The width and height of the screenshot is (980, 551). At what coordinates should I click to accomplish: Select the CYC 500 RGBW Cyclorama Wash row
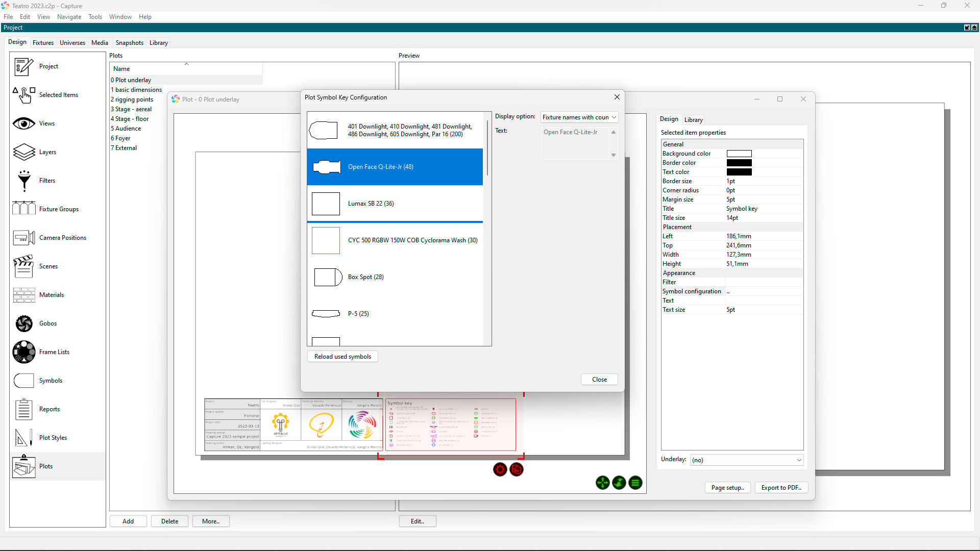point(395,240)
